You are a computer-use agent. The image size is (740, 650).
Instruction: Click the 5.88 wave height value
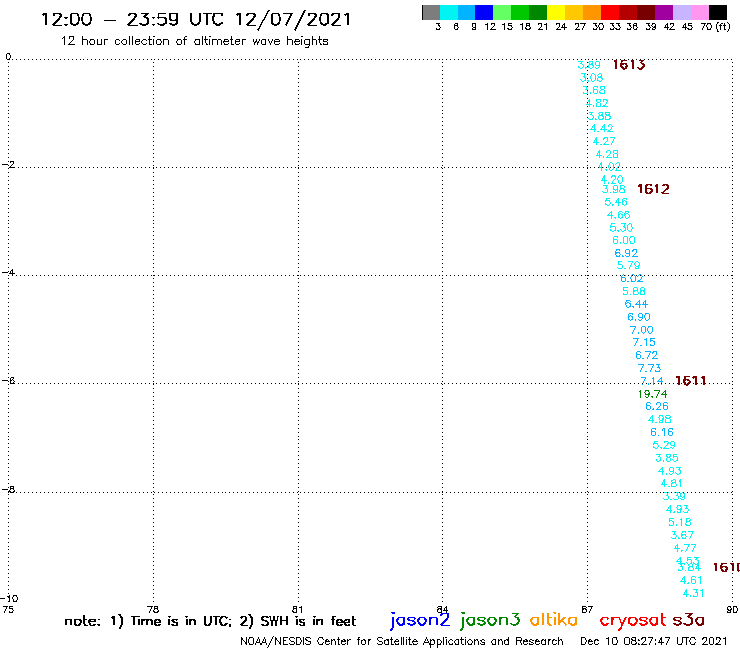(x=634, y=292)
